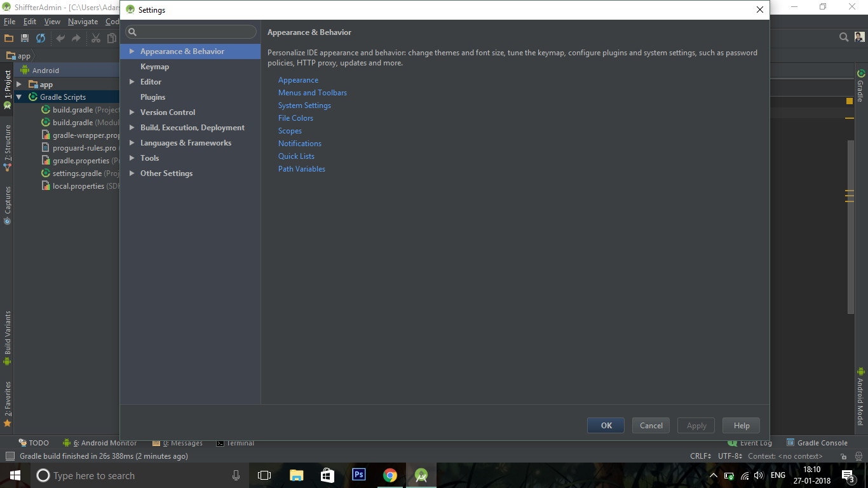This screenshot has width=868, height=488.
Task: Open the Navigate menu
Action: tap(83, 21)
